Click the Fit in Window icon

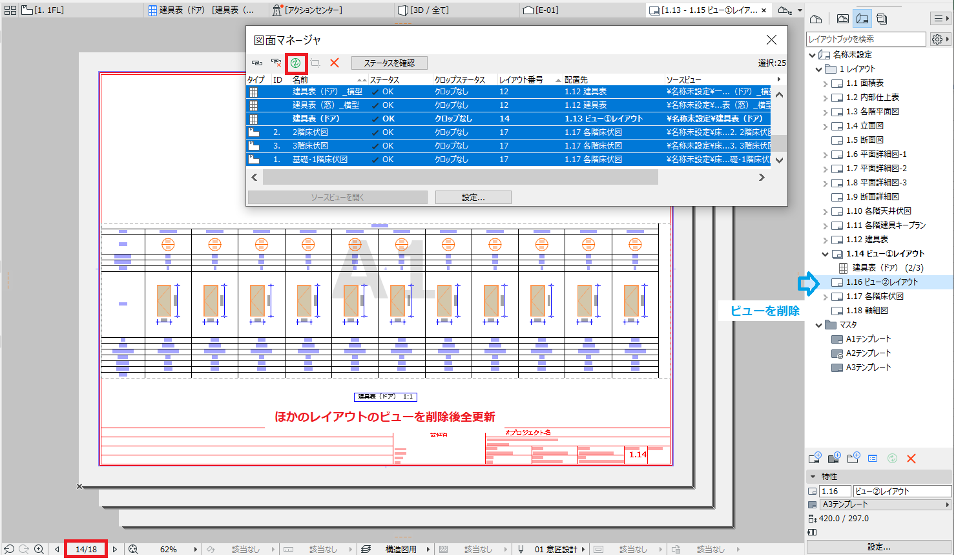coord(133,549)
